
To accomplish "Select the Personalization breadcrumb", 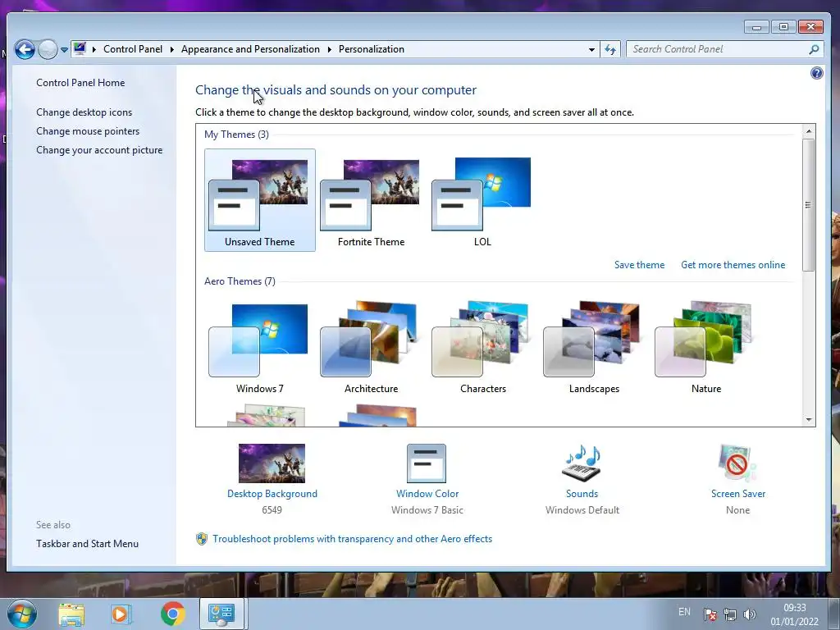I will 372,49.
